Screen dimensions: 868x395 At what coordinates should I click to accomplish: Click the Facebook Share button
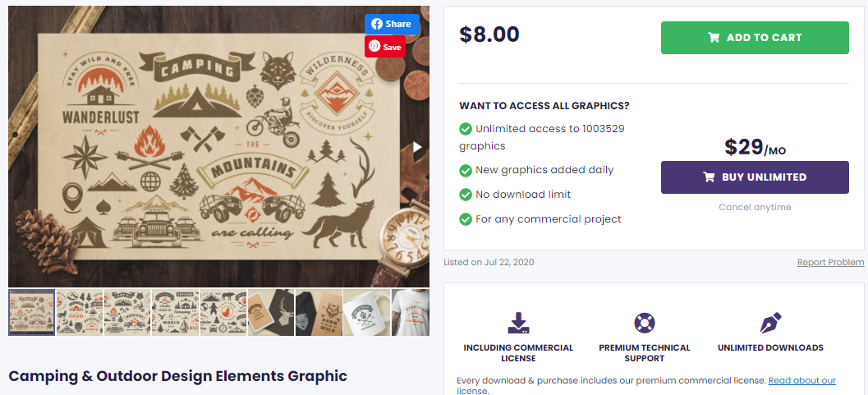tap(392, 24)
